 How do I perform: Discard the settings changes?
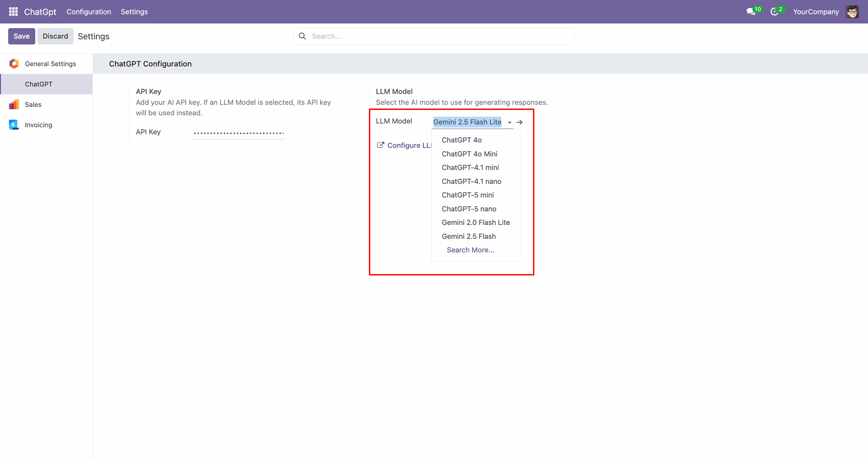click(x=55, y=36)
